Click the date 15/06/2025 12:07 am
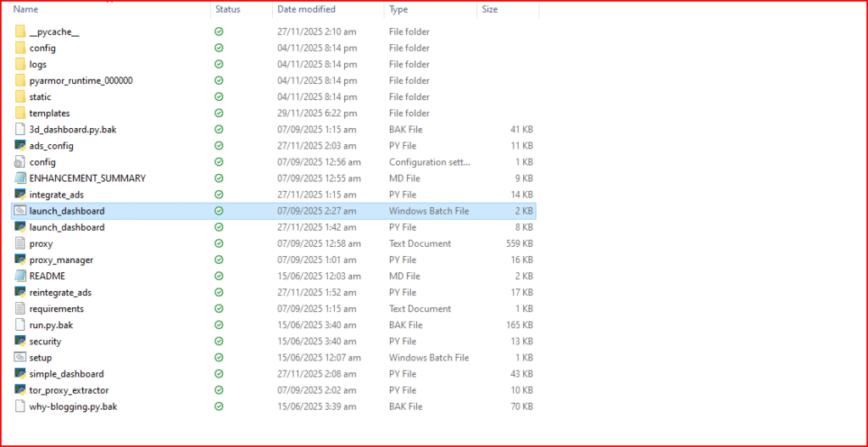 coord(320,357)
